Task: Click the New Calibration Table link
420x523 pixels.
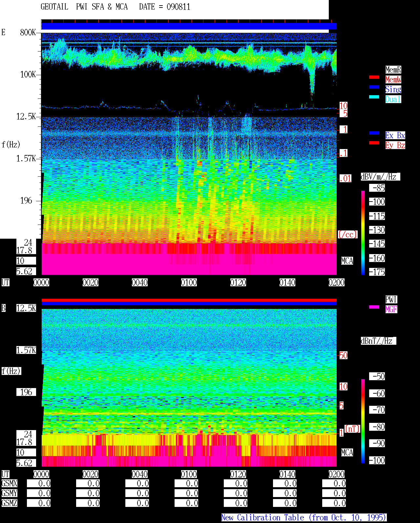Action: click(x=304, y=518)
